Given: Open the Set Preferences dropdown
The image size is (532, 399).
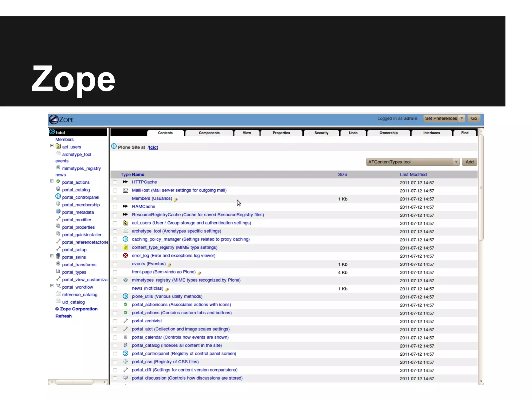Looking at the screenshot, I should [x=444, y=118].
